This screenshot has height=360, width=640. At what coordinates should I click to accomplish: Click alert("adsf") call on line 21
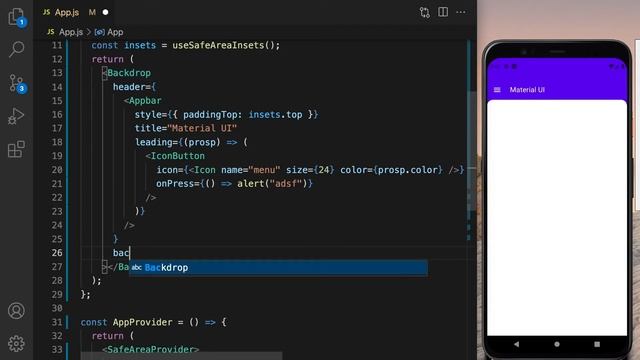coord(272,184)
